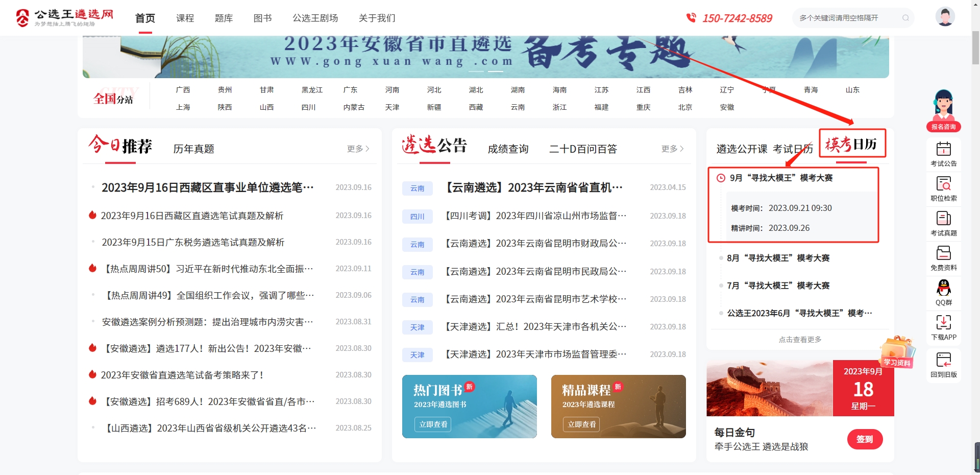The height and width of the screenshot is (475, 980).
Task: Switch to the 历年真题 tab
Action: (x=193, y=149)
